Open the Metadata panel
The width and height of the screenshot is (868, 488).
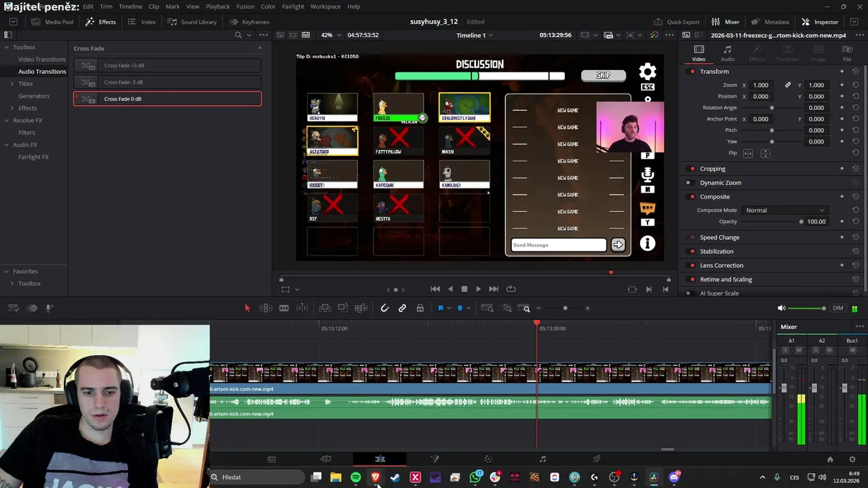click(770, 22)
